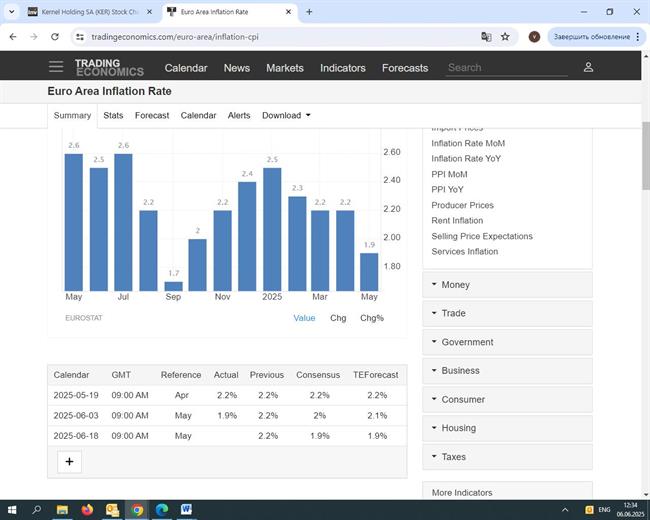Image resolution: width=650 pixels, height=520 pixels.
Task: Open Calendar in top navigation
Action: click(x=186, y=68)
